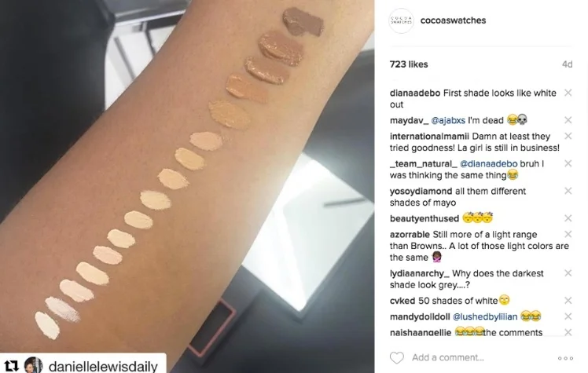
Task: Delete the cvked comment with X
Action: pos(568,300)
